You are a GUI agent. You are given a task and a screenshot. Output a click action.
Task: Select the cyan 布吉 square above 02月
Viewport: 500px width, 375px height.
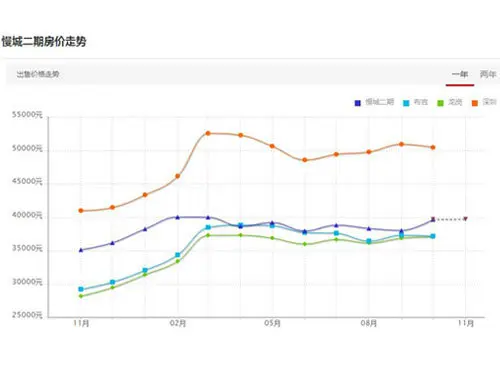(178, 255)
